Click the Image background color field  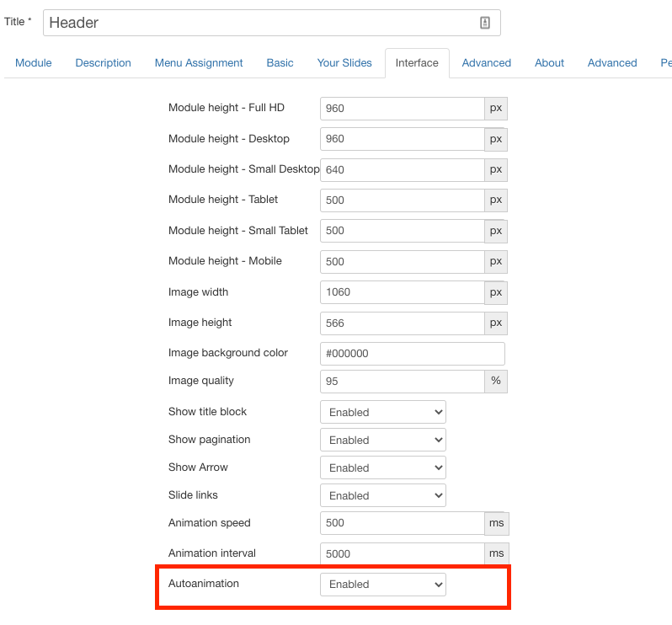point(412,354)
